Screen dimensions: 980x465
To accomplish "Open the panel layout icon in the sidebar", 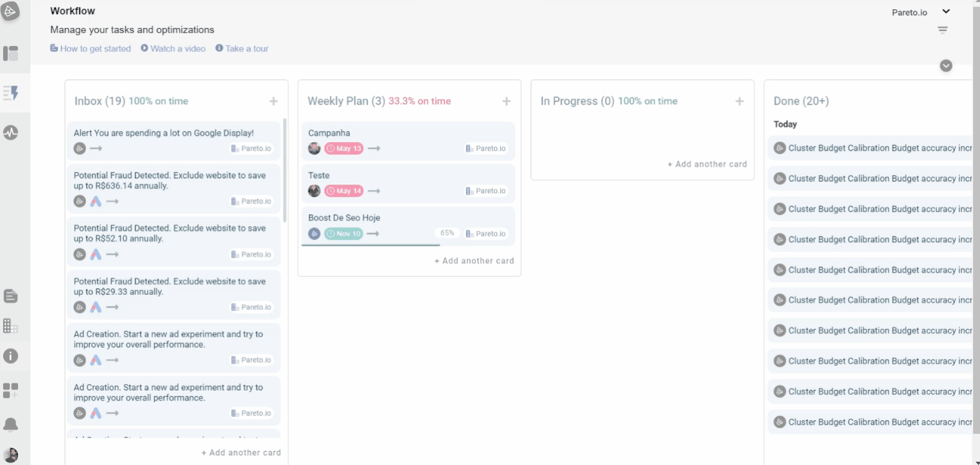I will tap(11, 53).
